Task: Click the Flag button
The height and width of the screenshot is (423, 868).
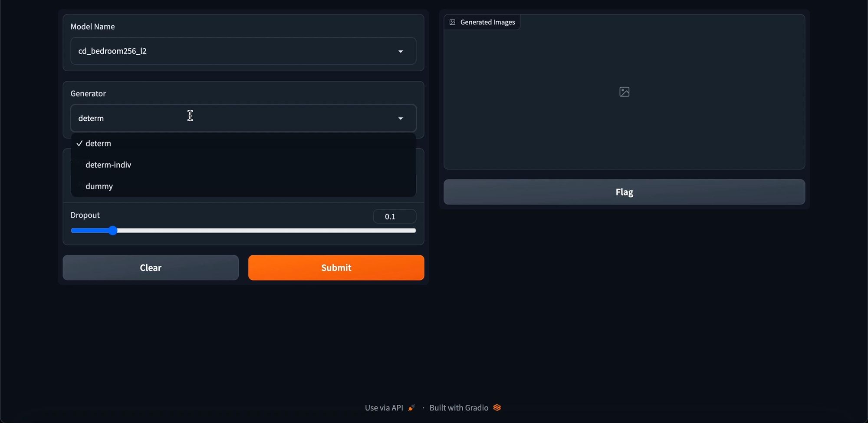Action: tap(624, 192)
